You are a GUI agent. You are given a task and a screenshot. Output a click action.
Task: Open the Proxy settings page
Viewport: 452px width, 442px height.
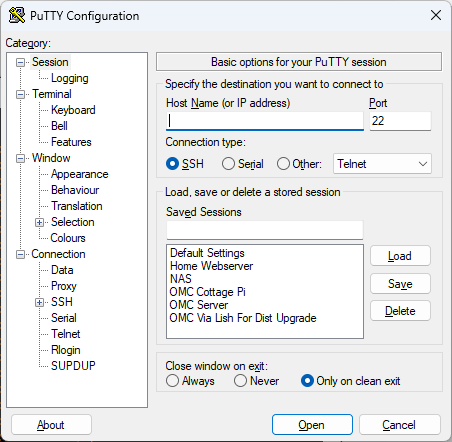tap(64, 286)
